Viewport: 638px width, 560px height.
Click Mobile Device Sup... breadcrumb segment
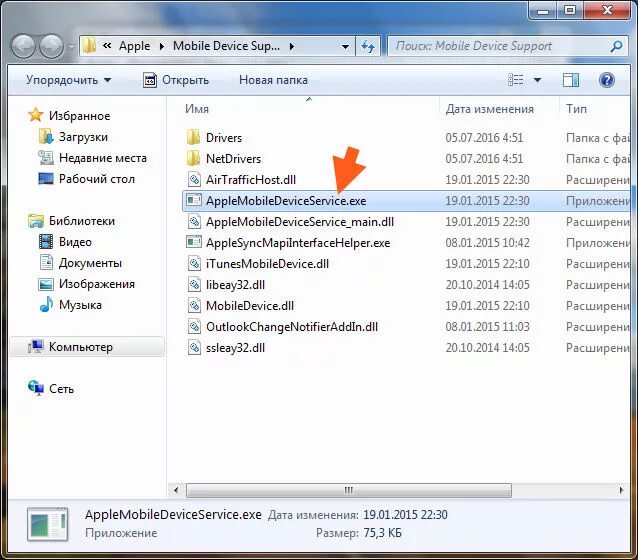point(226,46)
